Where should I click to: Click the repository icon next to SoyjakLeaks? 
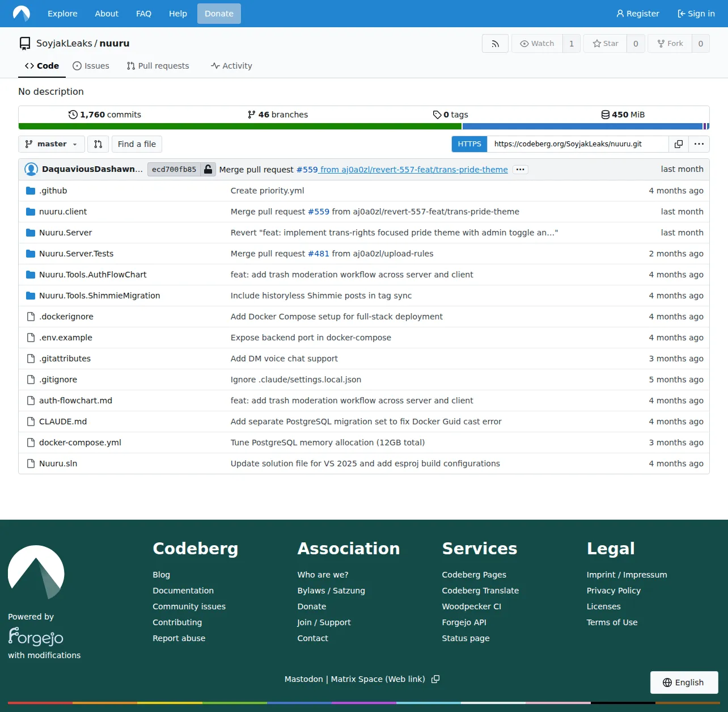click(25, 44)
